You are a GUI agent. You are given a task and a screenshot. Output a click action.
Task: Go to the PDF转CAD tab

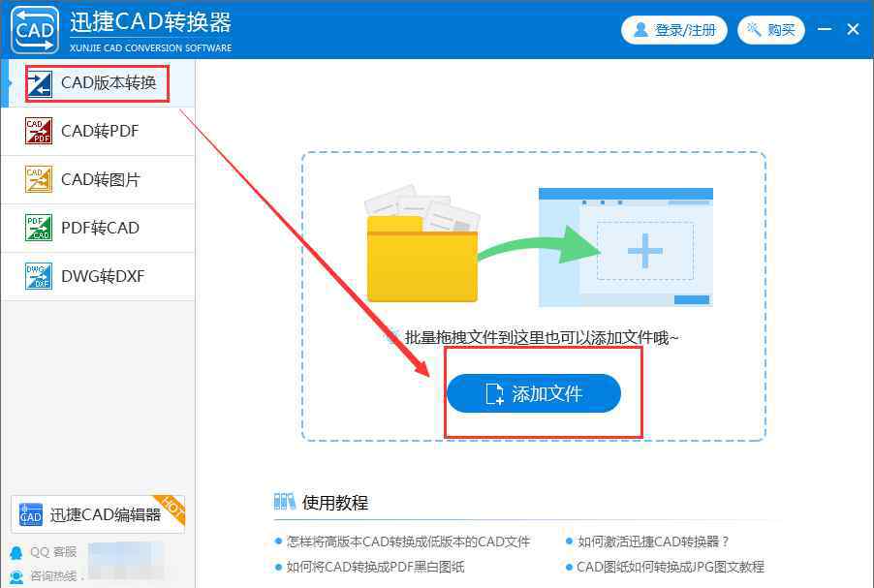pyautogui.click(x=98, y=229)
